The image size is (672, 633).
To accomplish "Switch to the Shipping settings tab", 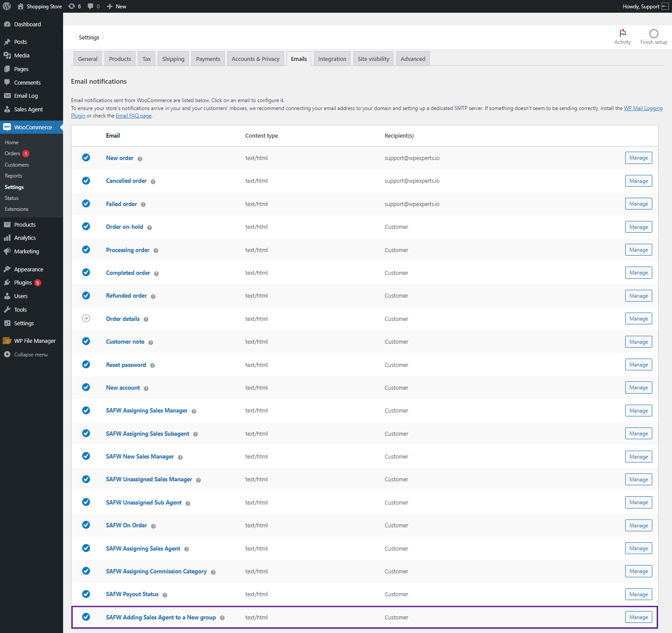I will [x=173, y=59].
